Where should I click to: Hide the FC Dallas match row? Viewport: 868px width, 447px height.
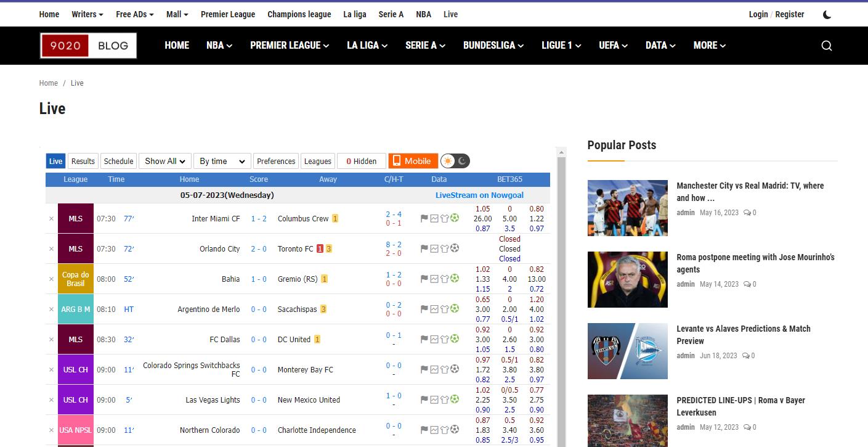point(51,340)
